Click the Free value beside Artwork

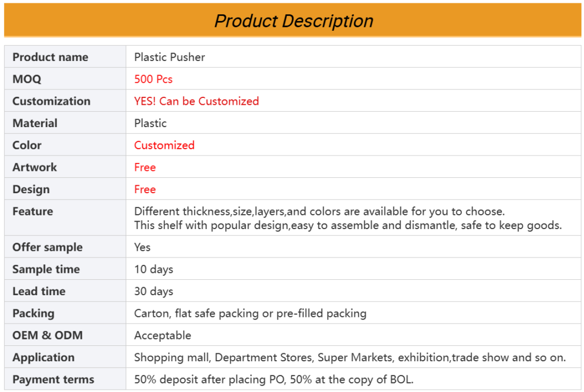pos(145,167)
